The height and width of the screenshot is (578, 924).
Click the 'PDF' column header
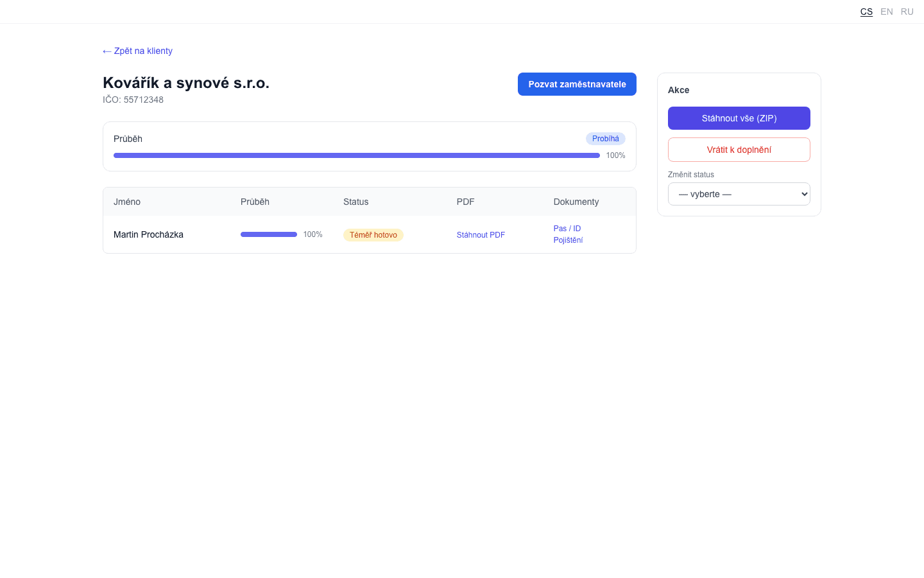coord(465,202)
